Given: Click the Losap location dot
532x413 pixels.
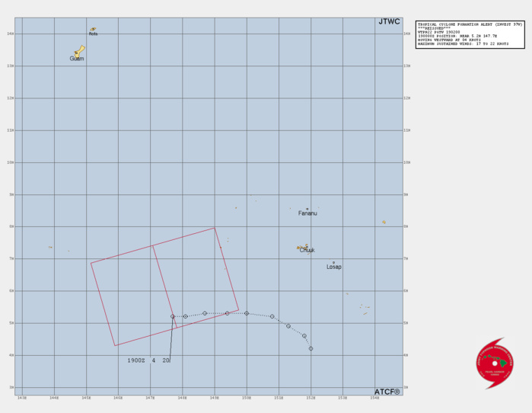Looking at the screenshot, I should (x=333, y=262).
